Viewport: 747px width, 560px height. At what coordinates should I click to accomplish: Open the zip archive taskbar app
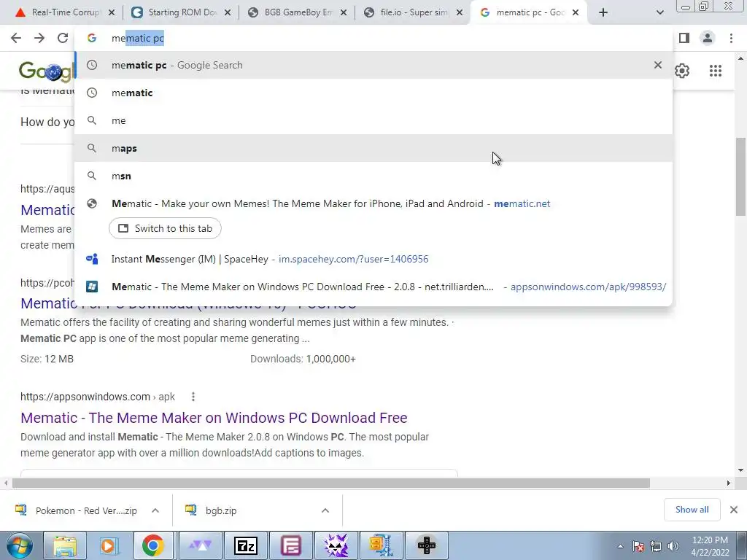tap(381, 545)
